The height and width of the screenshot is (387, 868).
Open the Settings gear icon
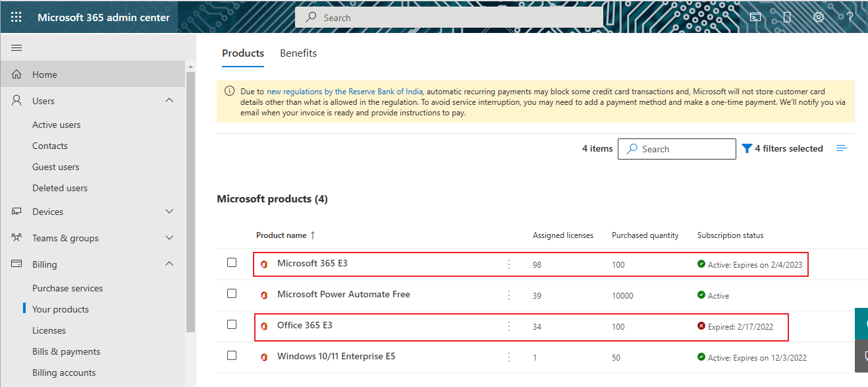coord(819,17)
